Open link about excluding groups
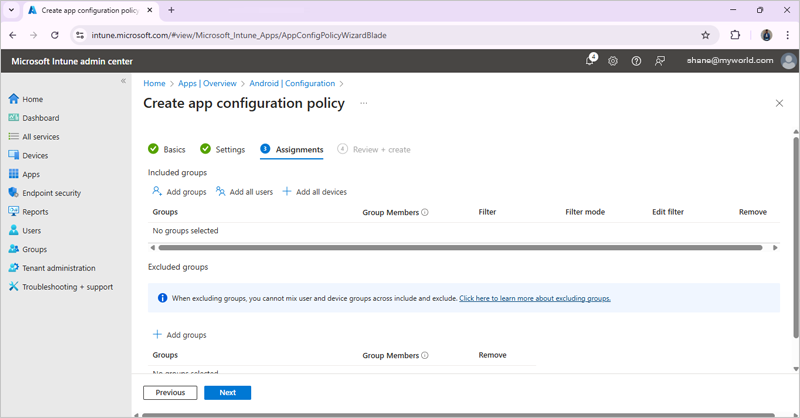 click(534, 298)
